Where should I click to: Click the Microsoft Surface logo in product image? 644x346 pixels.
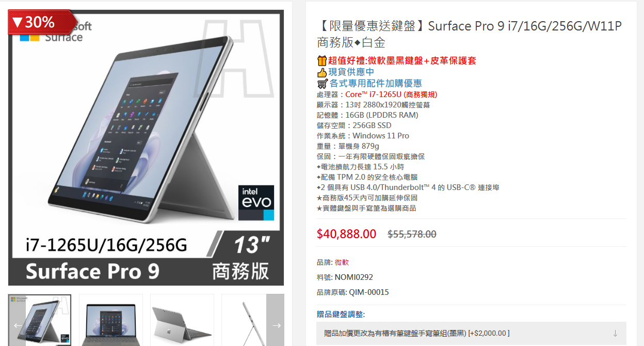[56, 32]
